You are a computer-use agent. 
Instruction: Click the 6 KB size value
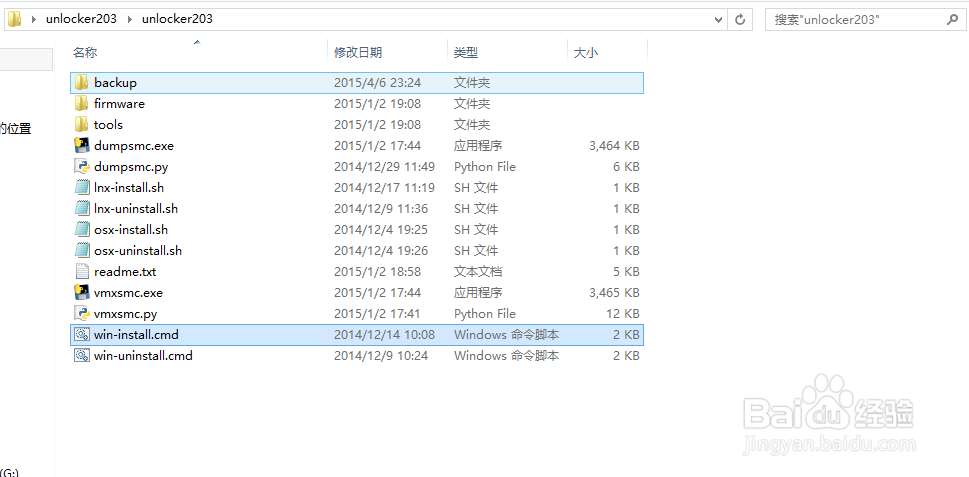(x=627, y=166)
